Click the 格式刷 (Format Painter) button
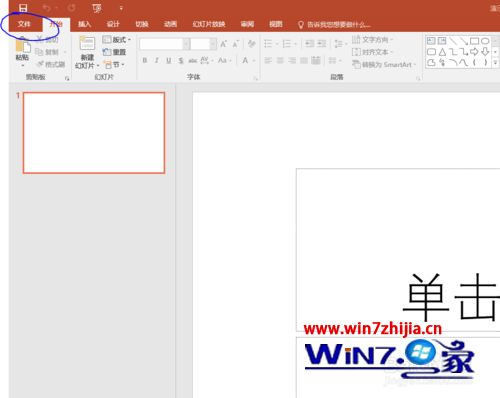The image size is (500, 398). [x=51, y=64]
